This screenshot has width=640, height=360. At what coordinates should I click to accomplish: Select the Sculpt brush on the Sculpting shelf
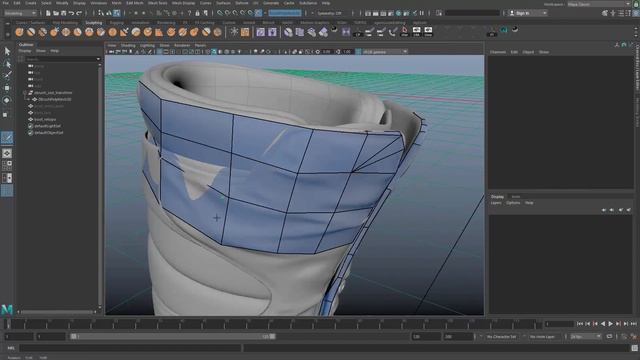(19, 32)
